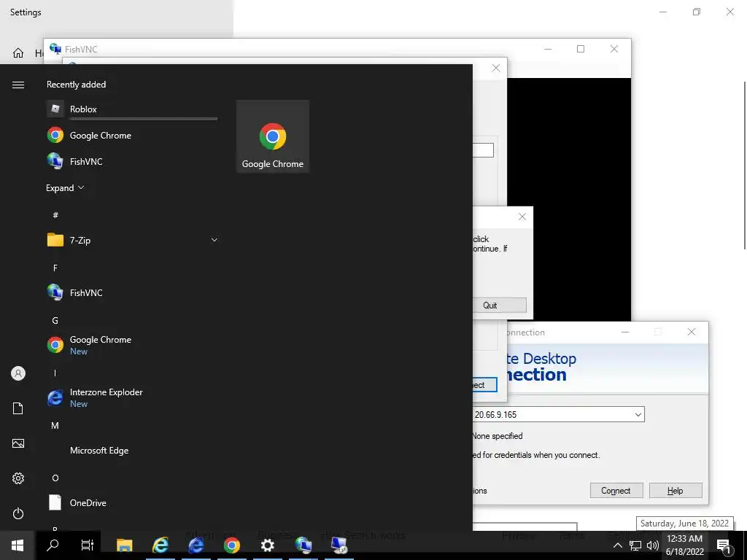Open Task View on taskbar
Screen dimensions: 747x560
pyautogui.click(x=88, y=545)
